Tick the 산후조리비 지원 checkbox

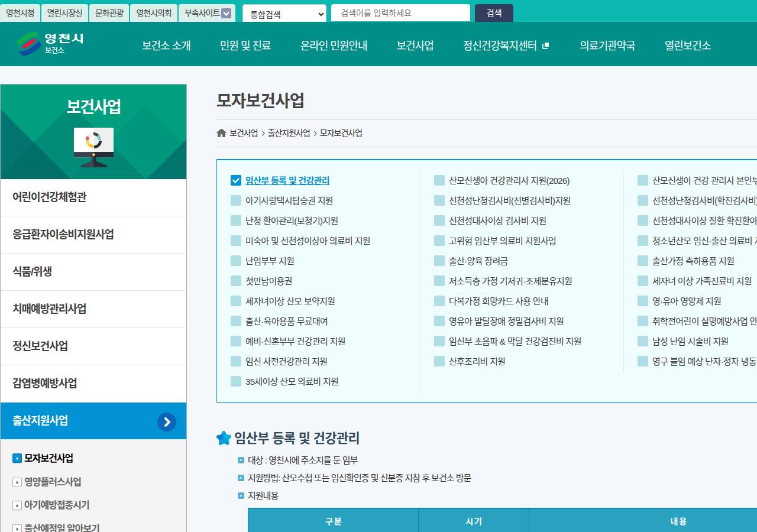[439, 361]
